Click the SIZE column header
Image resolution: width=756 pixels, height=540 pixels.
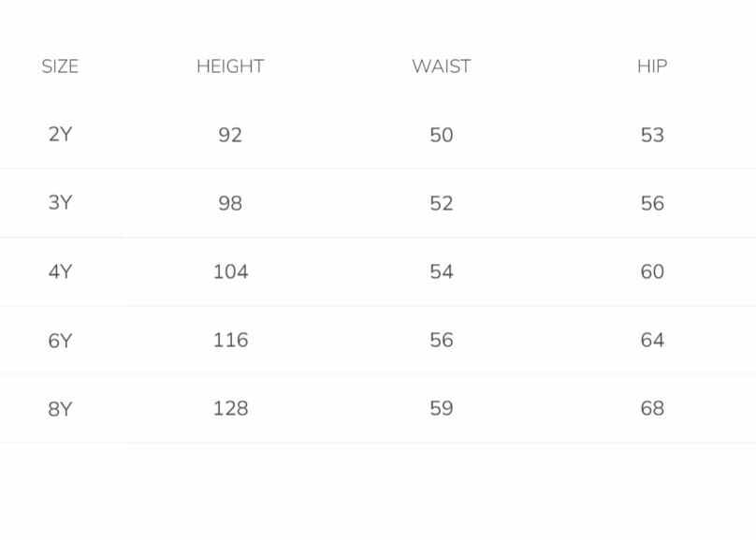coord(60,66)
